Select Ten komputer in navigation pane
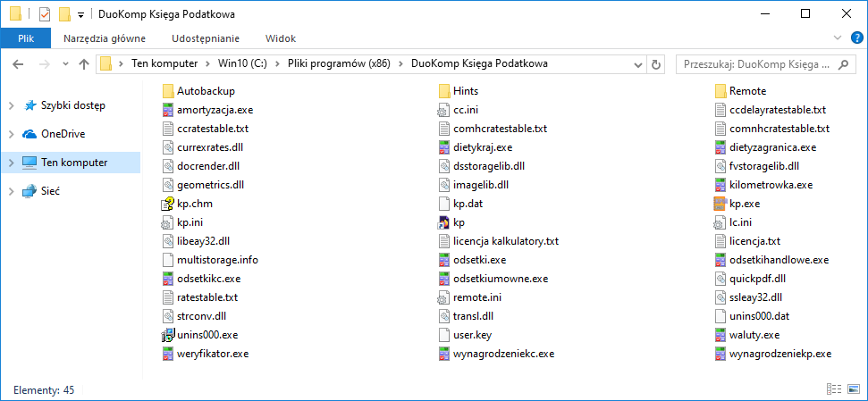 (75, 163)
